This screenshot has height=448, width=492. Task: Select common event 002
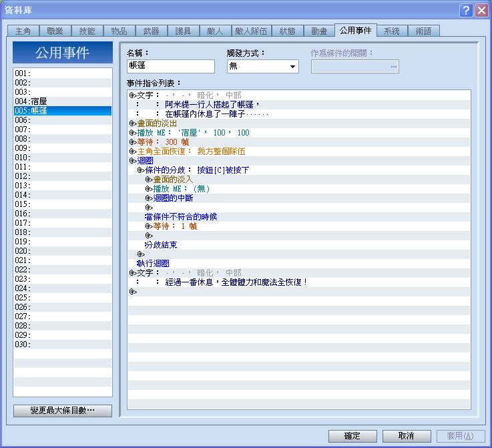click(x=63, y=83)
